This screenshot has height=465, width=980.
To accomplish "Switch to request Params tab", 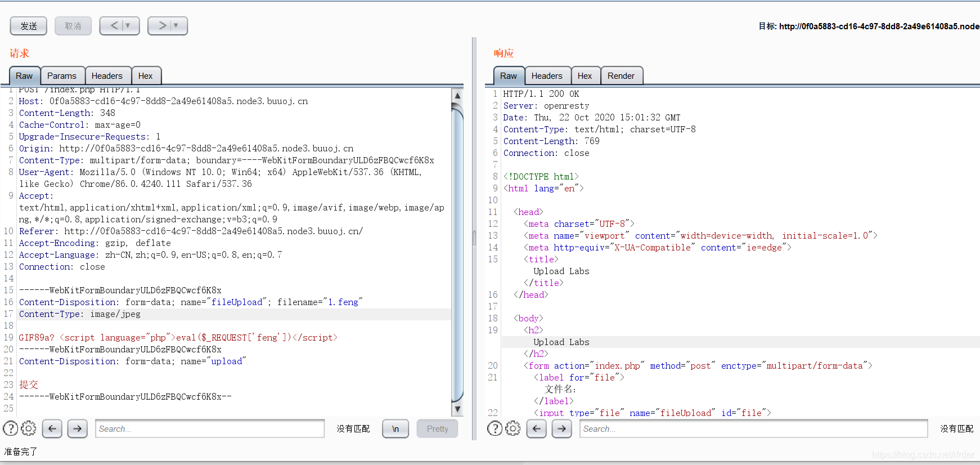I will (x=62, y=76).
